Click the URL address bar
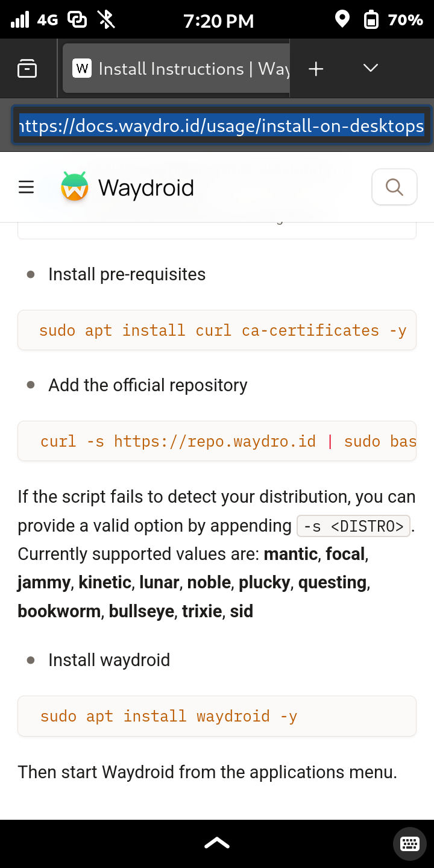This screenshot has height=868, width=434. tap(221, 126)
